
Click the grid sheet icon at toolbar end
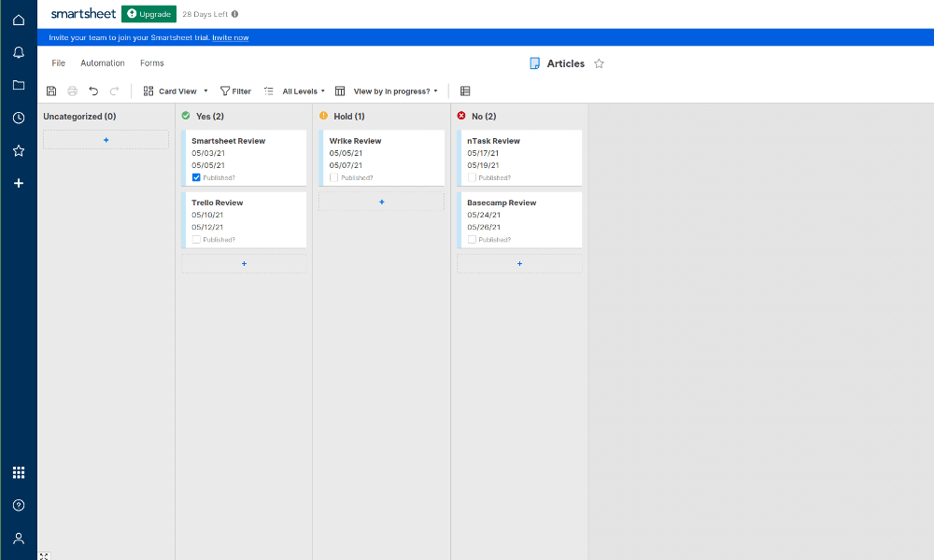[465, 91]
